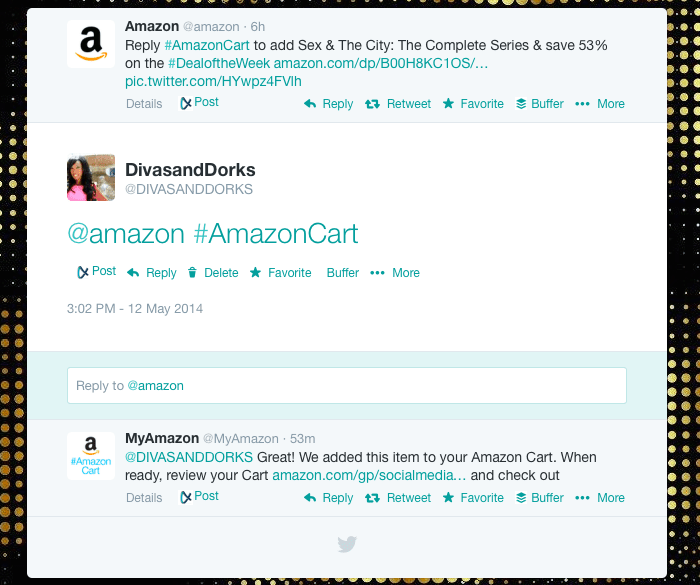
Task: Open More options on Amazon's tweet
Action: pos(602,104)
